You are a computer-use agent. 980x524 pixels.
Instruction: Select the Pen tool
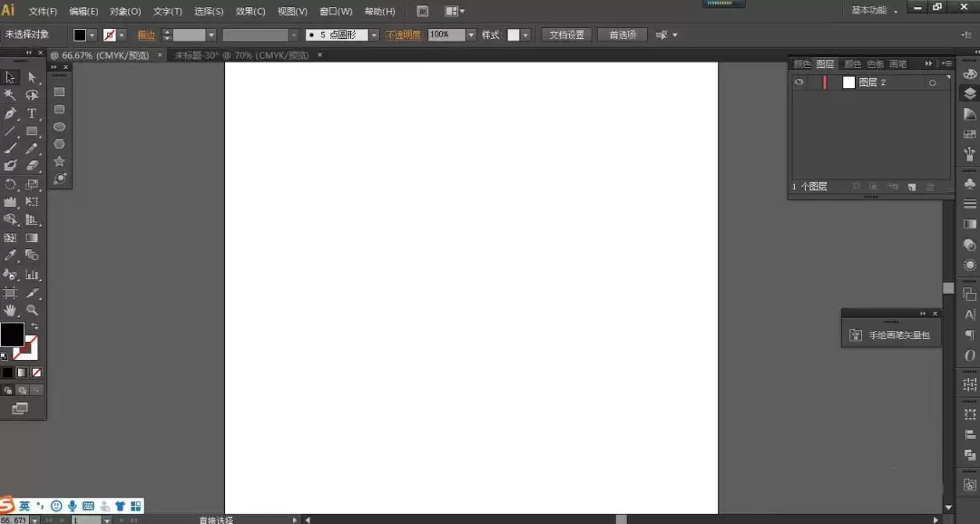pyautogui.click(x=10, y=113)
